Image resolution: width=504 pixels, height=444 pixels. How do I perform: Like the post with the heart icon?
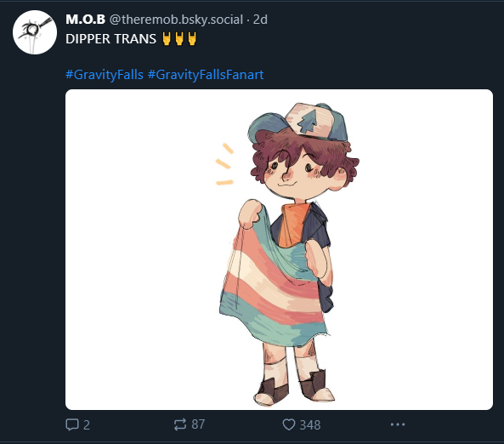click(x=289, y=424)
